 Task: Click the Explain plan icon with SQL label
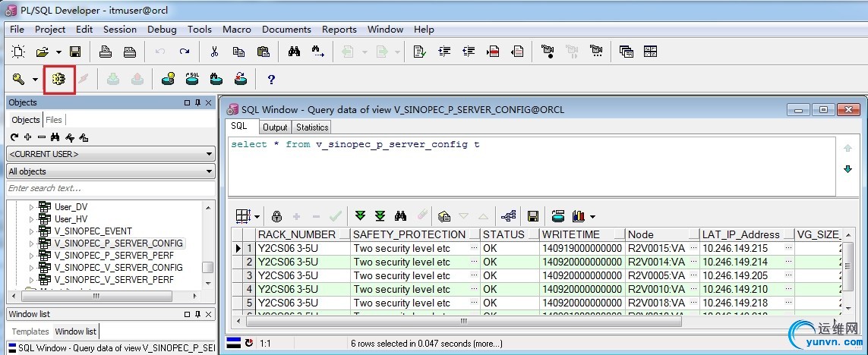192,79
